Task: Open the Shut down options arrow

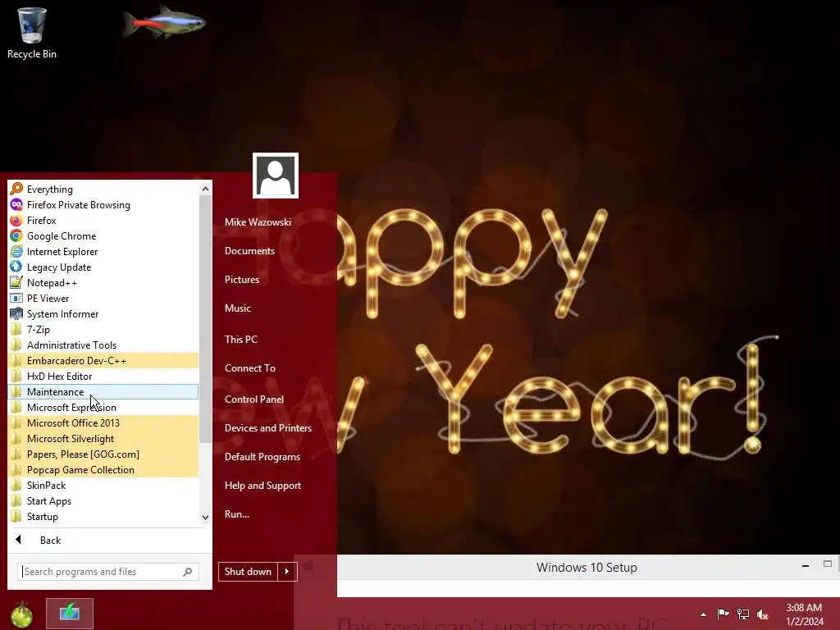Action: coord(287,572)
